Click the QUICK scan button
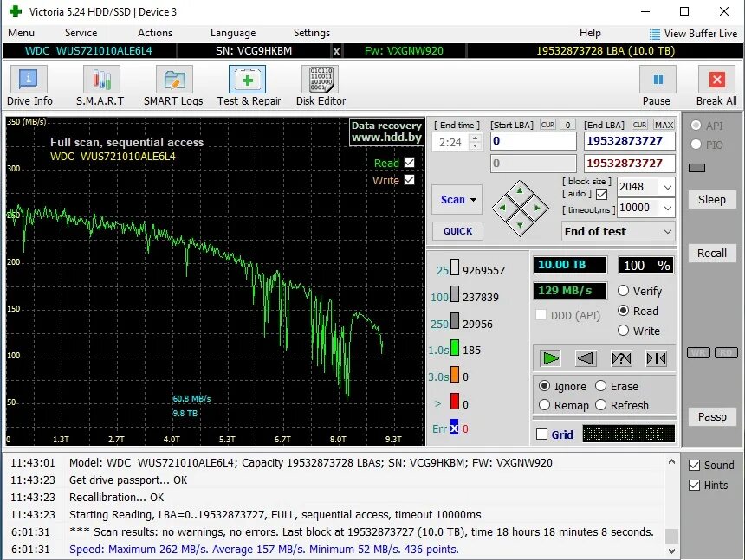Screen dimensions: 745x560 [x=457, y=231]
